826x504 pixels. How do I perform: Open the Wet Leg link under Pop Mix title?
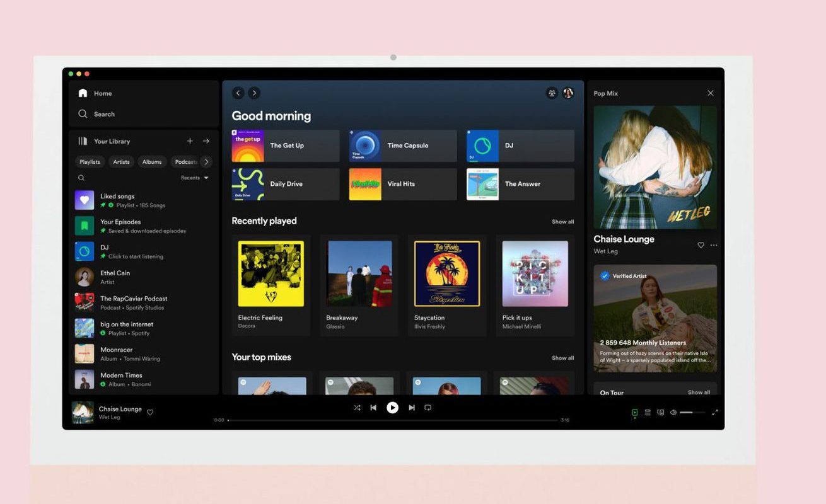tap(606, 251)
